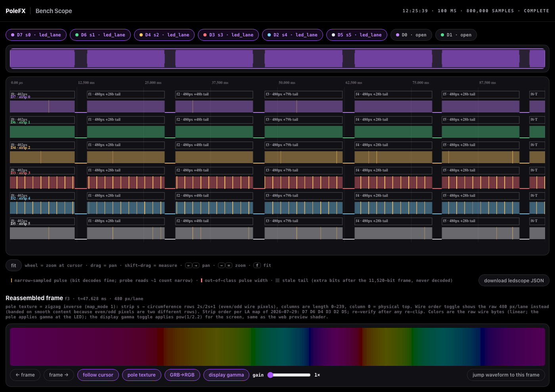Screen dimensions: 555x392
Task: Click the Reassembled frame heading
Action: click(x=34, y=298)
